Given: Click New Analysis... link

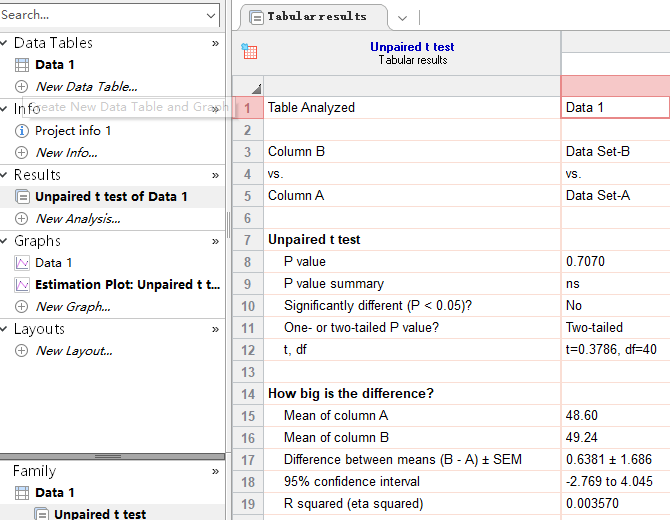Looking at the screenshot, I should [x=78, y=219].
